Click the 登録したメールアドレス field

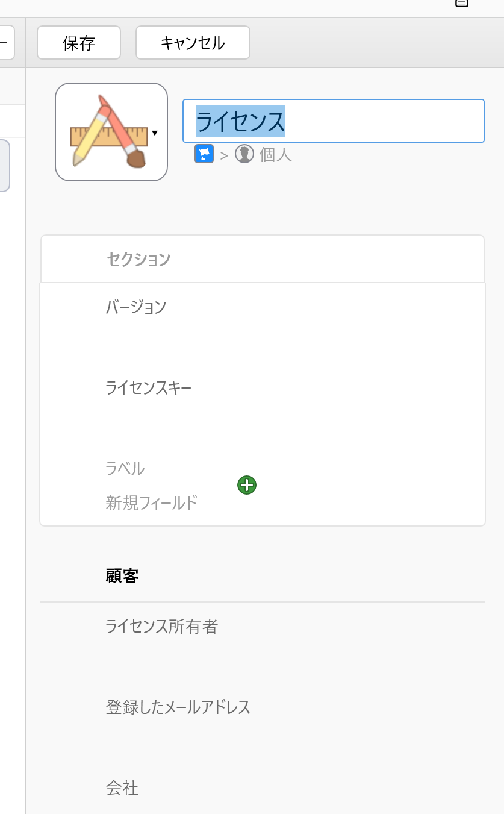point(178,707)
